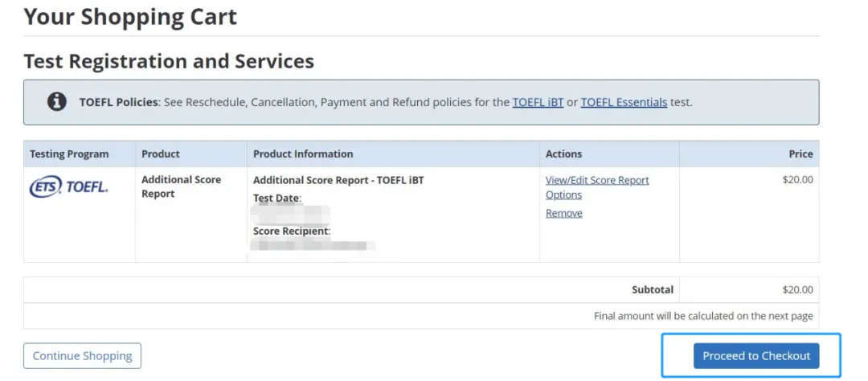
Task: Open View/Edit Score Report Options
Action: tap(596, 181)
